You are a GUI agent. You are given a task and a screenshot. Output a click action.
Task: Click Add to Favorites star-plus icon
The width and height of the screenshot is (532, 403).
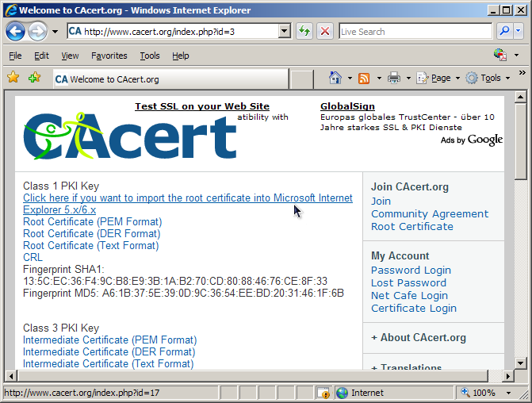tap(35, 78)
